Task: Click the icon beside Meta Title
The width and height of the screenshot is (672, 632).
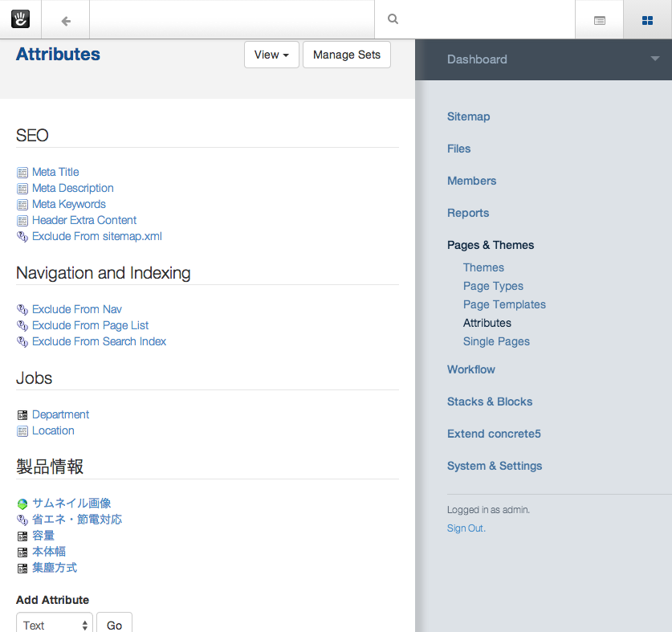Action: pos(22,173)
